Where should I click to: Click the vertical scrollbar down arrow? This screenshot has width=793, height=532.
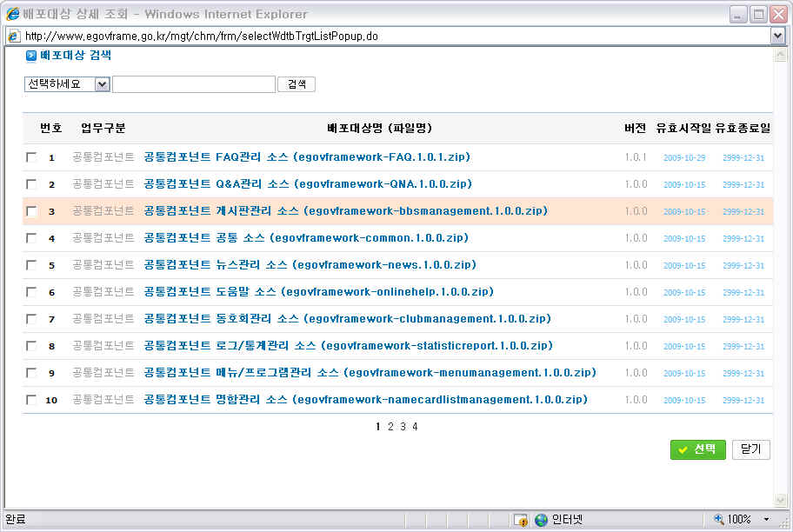click(x=779, y=500)
